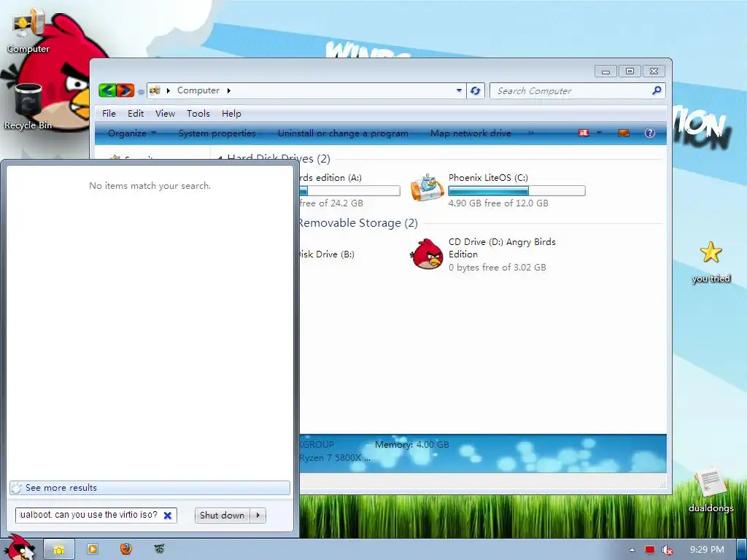Open the View menu
This screenshot has width=747, height=560.
coord(165,113)
